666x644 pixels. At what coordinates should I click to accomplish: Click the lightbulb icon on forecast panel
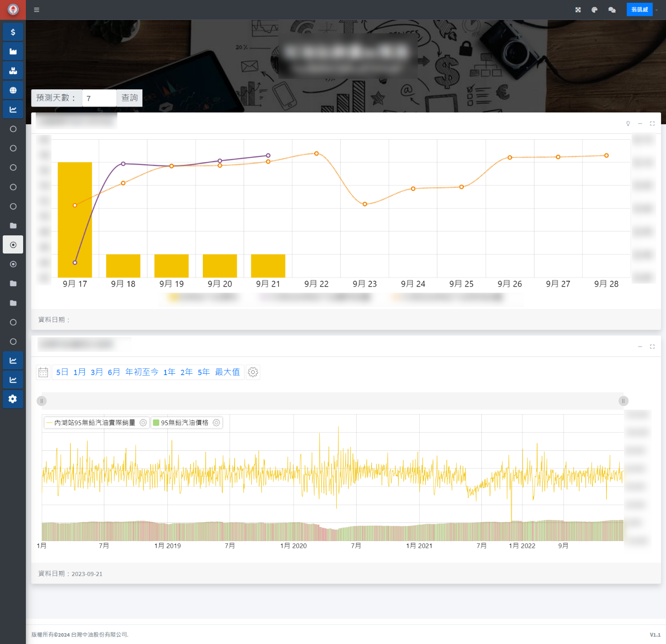(x=628, y=123)
